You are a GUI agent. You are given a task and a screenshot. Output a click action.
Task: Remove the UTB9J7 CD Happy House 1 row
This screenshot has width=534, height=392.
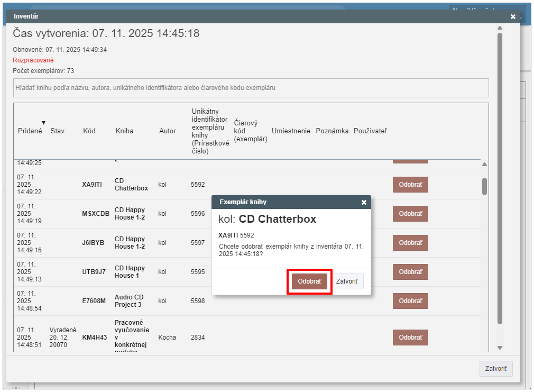[x=410, y=272]
